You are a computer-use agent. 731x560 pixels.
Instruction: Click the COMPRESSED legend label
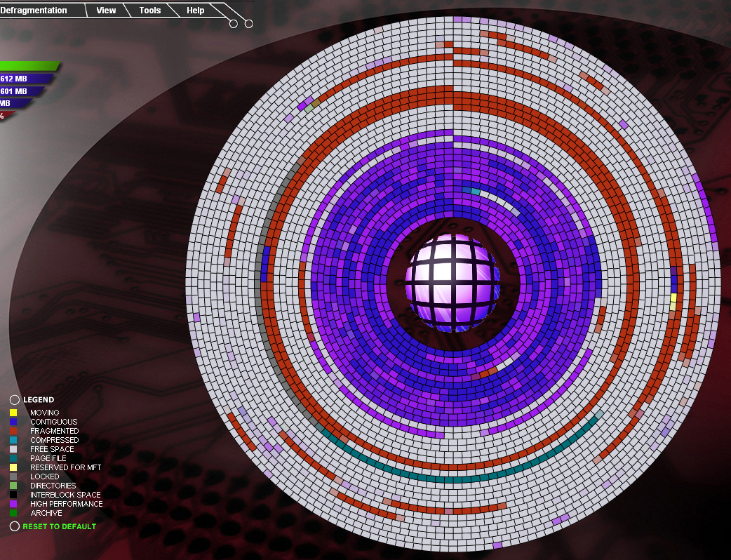pos(55,440)
